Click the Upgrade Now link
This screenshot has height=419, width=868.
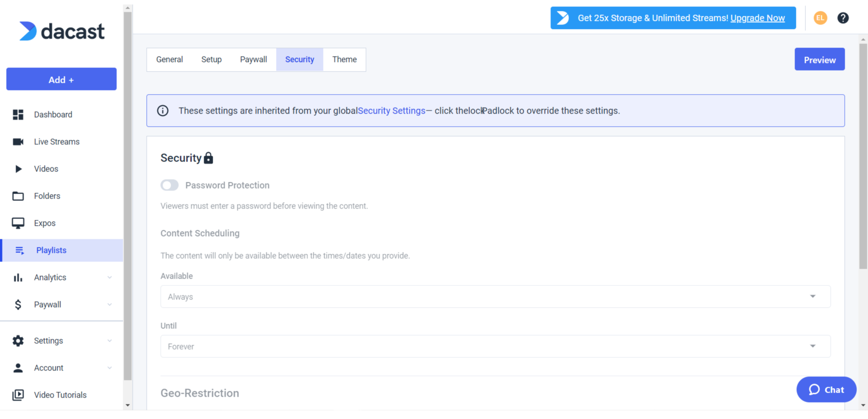pos(757,18)
